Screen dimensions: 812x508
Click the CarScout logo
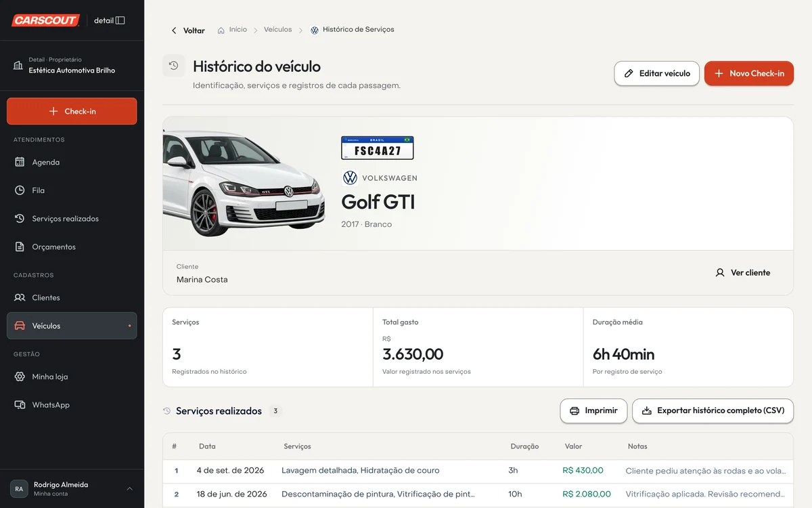point(45,20)
